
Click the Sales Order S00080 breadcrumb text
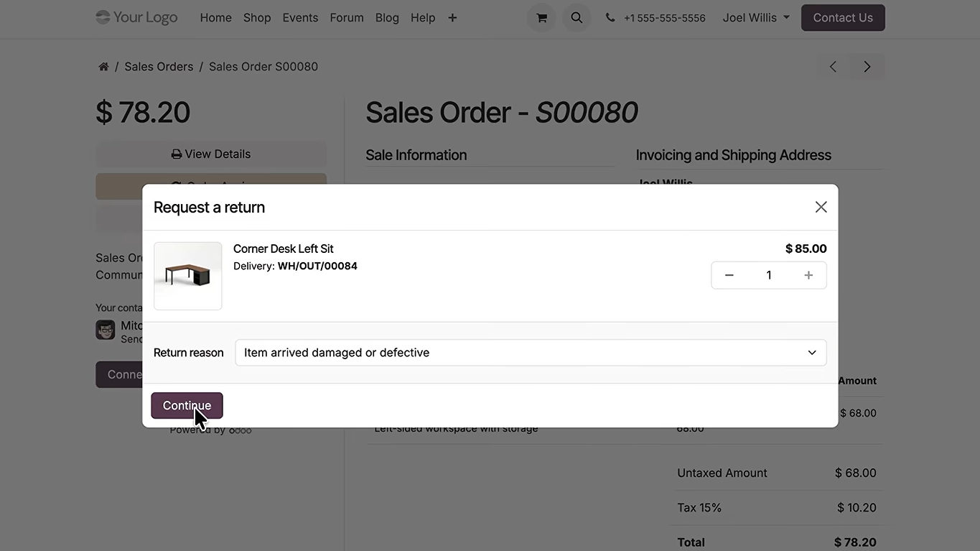pyautogui.click(x=263, y=67)
